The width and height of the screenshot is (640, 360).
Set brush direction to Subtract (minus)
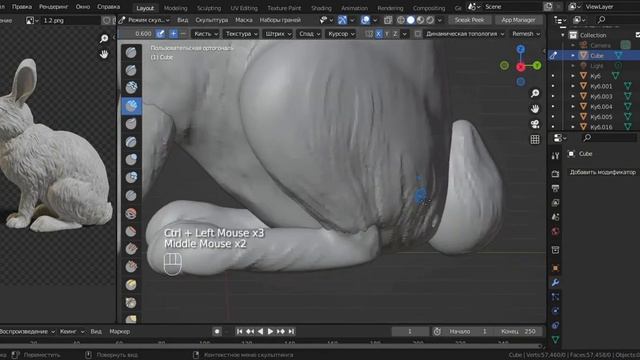point(183,34)
